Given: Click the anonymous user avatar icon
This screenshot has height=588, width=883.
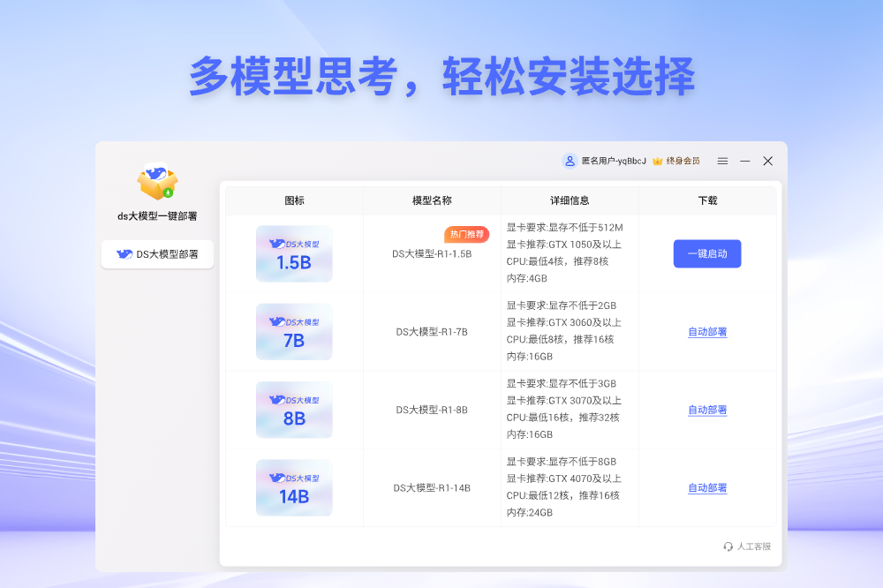Looking at the screenshot, I should (x=570, y=161).
